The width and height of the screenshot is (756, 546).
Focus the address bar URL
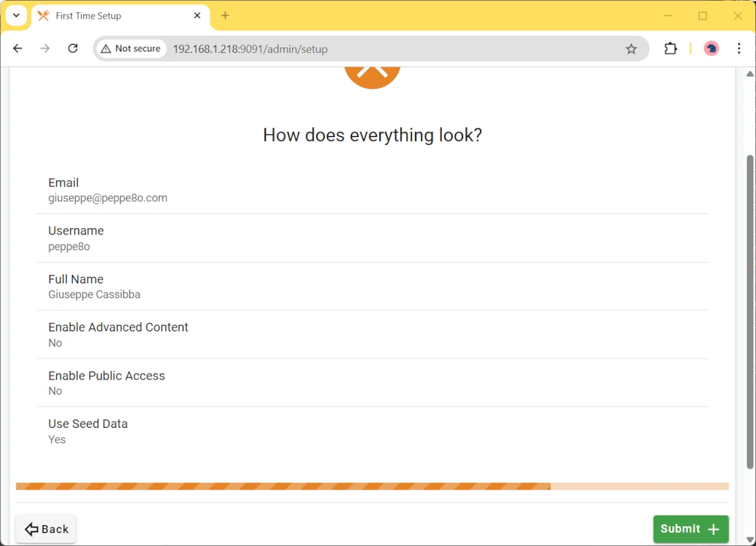(250, 50)
